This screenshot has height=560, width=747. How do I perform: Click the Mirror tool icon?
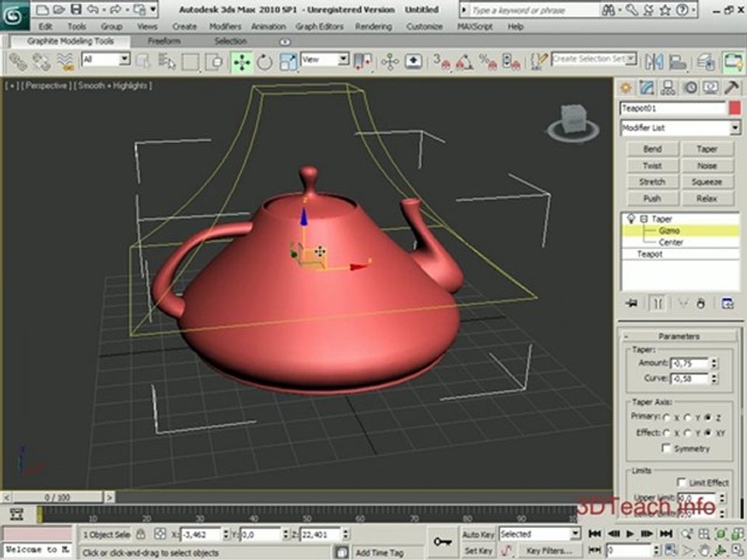tap(654, 62)
